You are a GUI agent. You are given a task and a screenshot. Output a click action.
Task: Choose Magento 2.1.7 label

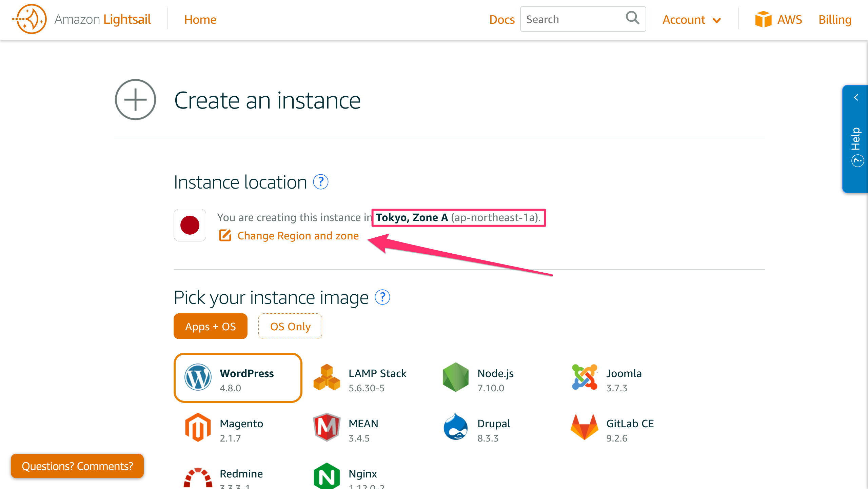241,430
